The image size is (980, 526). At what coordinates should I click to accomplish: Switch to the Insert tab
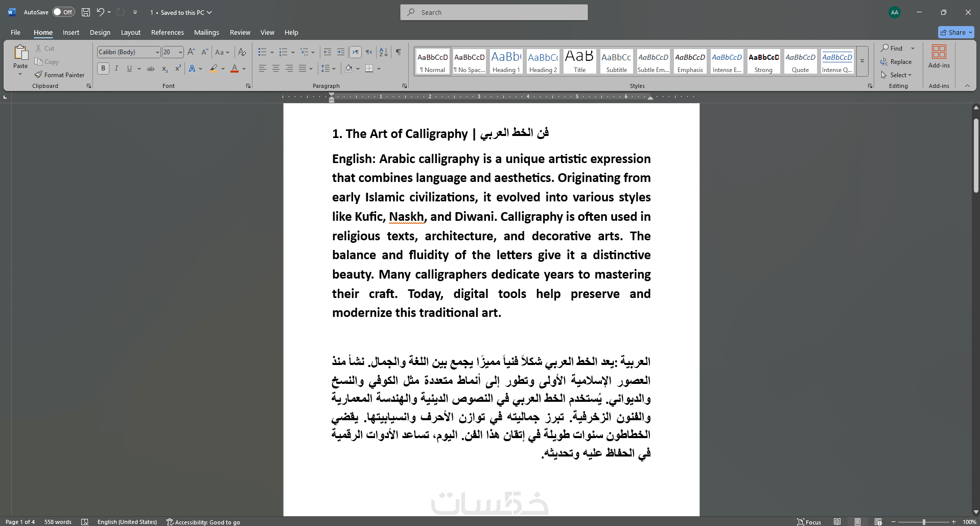click(71, 32)
